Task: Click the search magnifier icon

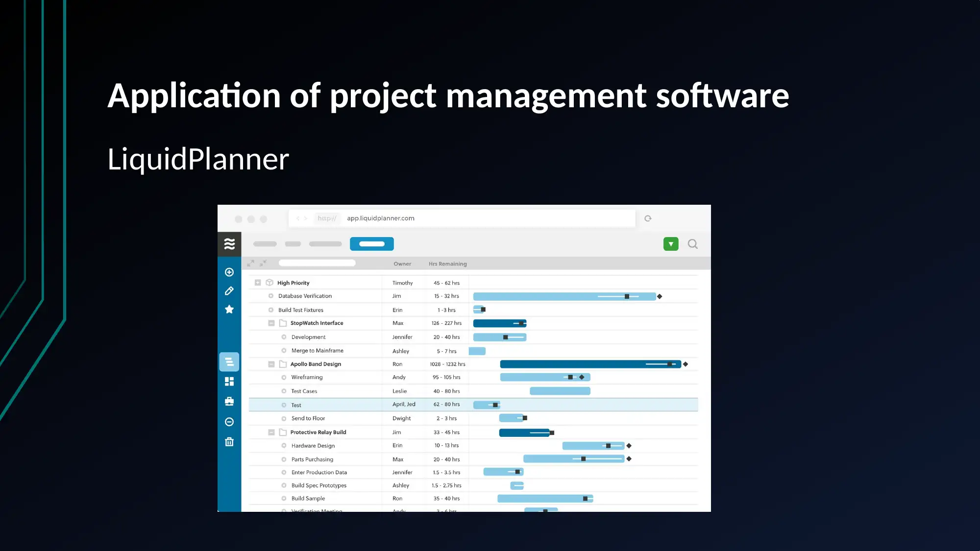Action: [x=692, y=244]
